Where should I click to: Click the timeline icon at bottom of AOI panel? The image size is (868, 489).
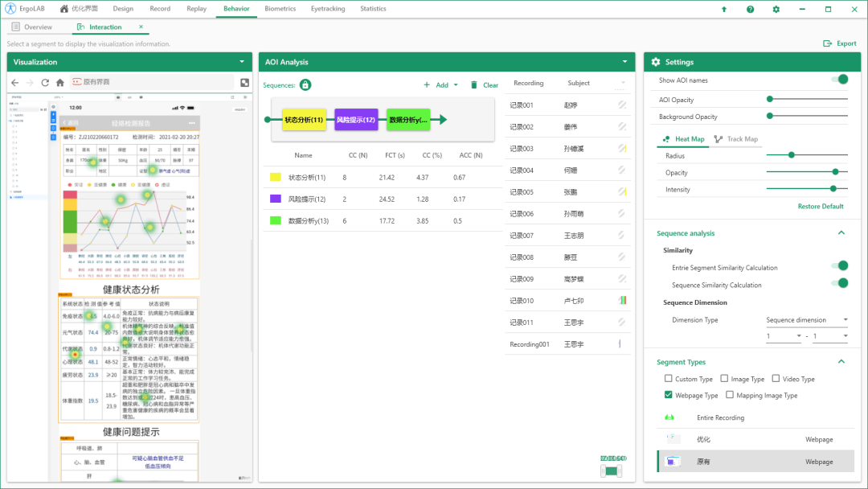[611, 471]
